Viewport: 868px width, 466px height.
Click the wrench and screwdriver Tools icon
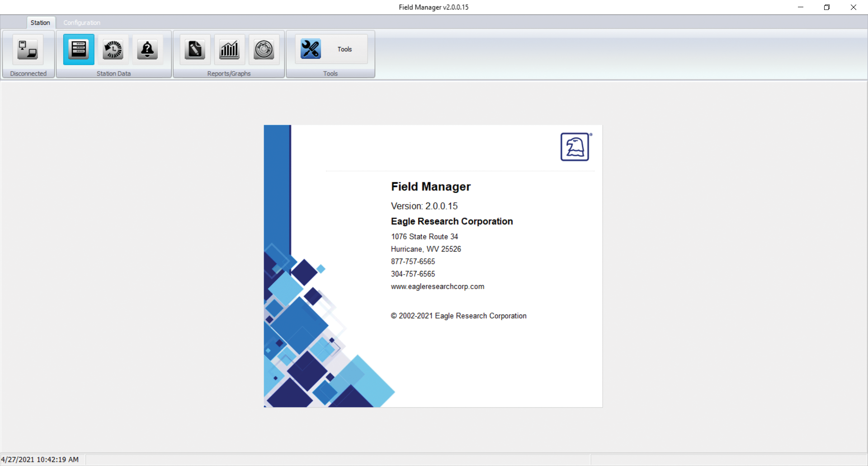point(311,49)
